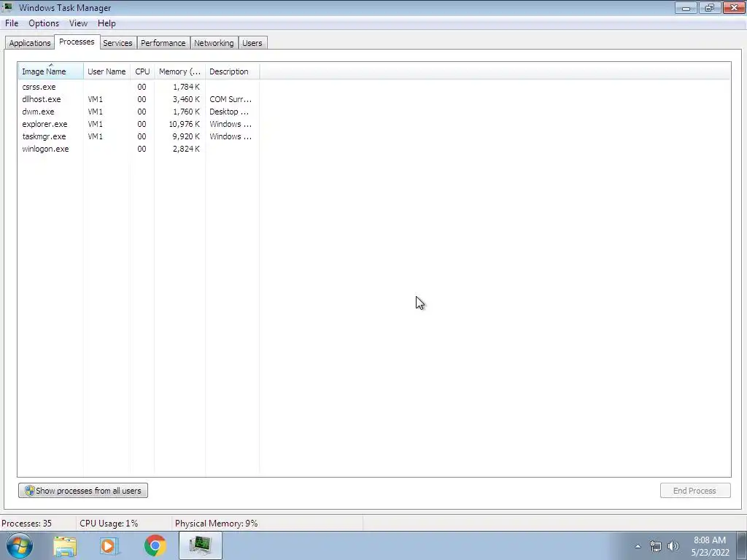This screenshot has width=747, height=560.
Task: Open the Options menu
Action: [44, 23]
